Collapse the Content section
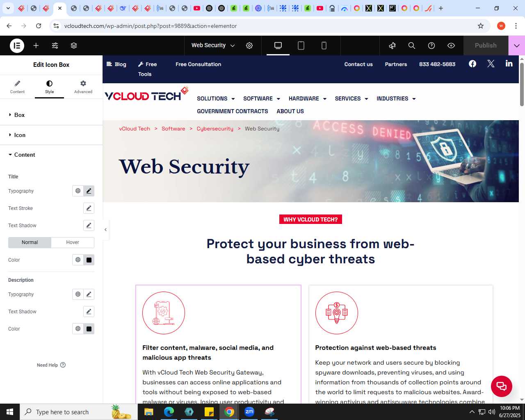525x420 pixels. pyautogui.click(x=51, y=155)
